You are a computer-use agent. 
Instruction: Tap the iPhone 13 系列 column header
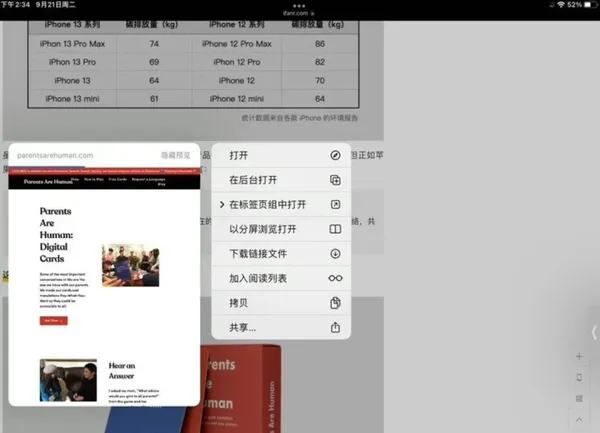(x=72, y=25)
